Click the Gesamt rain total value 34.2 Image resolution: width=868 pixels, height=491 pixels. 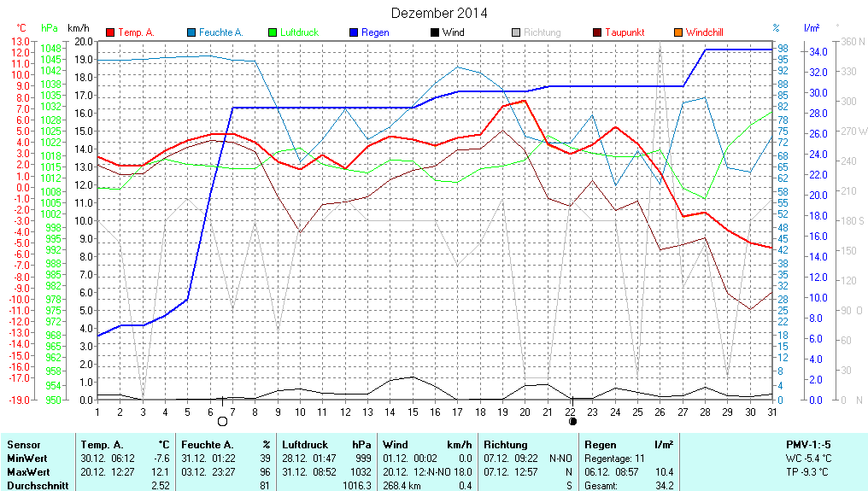click(663, 485)
